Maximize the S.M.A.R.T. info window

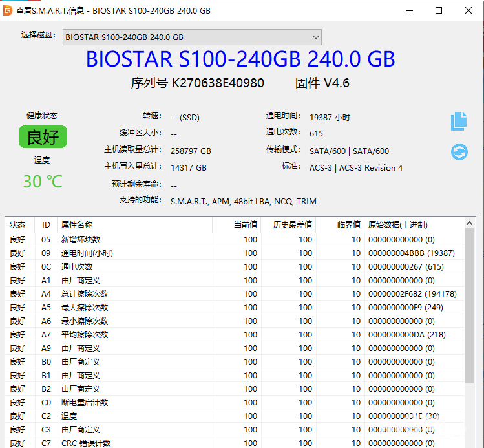(439, 10)
